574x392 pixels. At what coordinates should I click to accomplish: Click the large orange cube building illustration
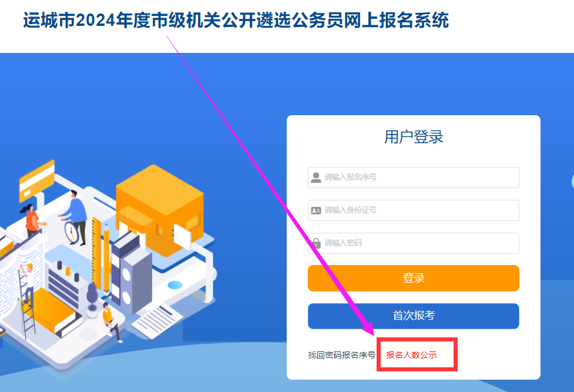[160, 210]
